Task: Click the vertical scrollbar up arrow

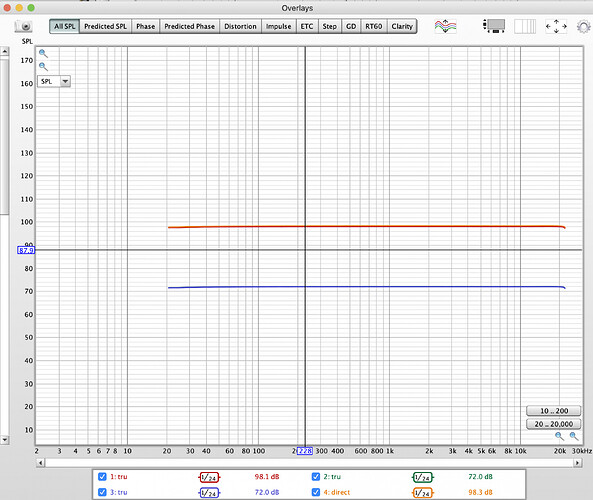Action: click(5, 51)
